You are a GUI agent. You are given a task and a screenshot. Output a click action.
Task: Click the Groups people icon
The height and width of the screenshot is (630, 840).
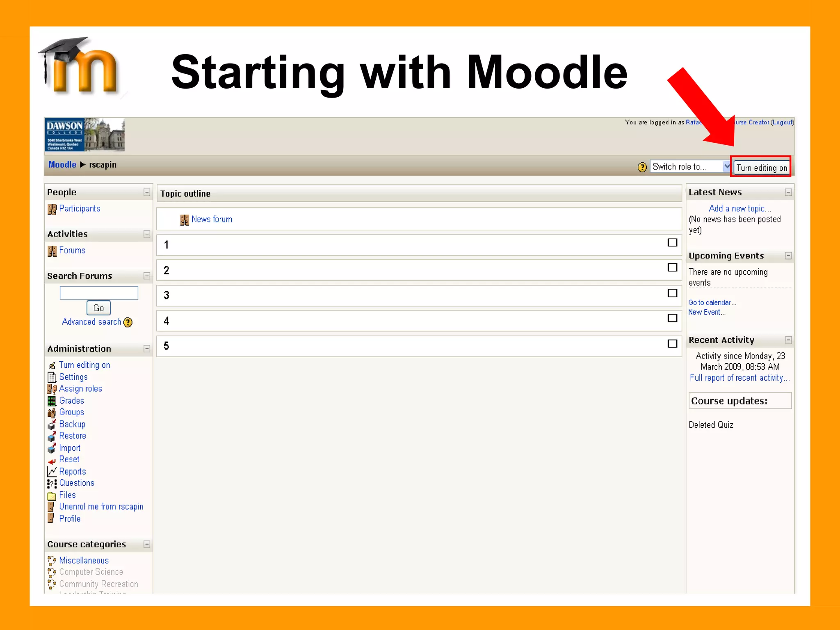pos(52,413)
